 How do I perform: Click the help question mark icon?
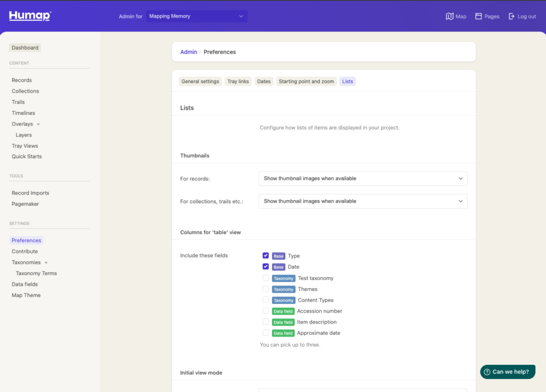coord(487,372)
